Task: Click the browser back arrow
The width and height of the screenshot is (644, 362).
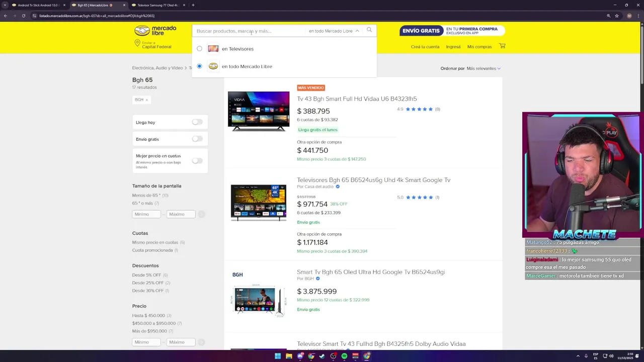Action: 5,16
